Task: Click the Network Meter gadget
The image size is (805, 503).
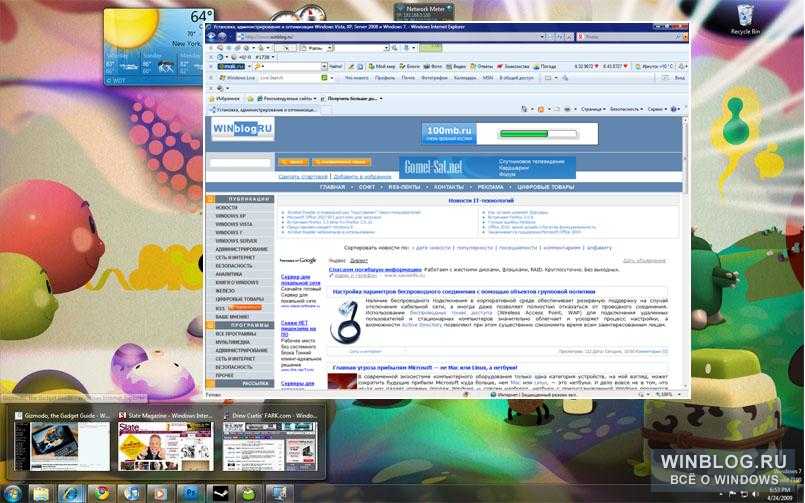Action: point(424,11)
